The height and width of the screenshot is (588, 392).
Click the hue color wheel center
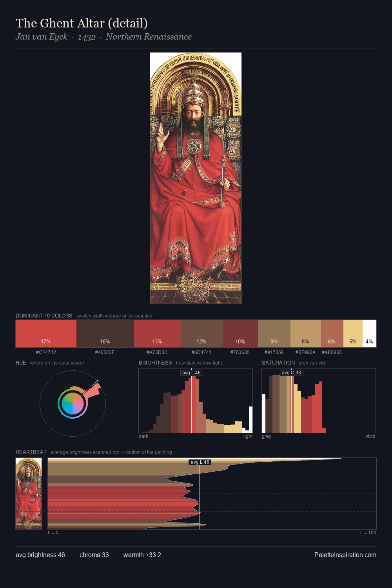click(73, 403)
